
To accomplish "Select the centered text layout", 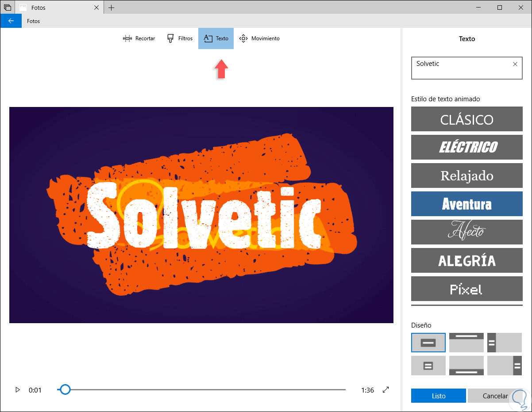I will tap(428, 343).
